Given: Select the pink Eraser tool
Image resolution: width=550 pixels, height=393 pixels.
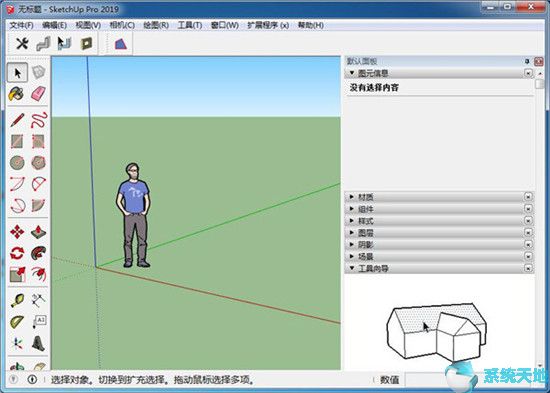Looking at the screenshot, I should [38, 94].
